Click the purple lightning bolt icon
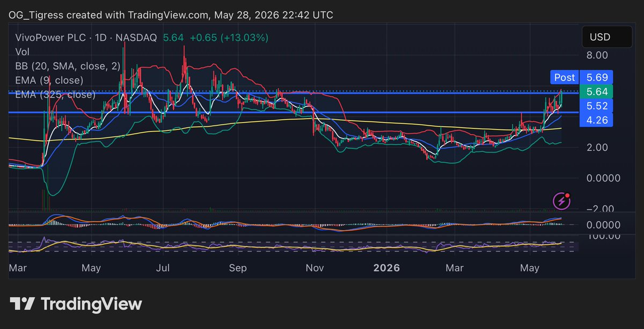This screenshot has height=329, width=644. [x=561, y=201]
